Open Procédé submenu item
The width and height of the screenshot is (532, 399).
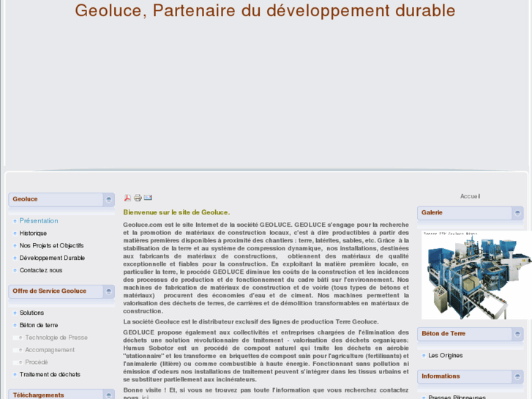37,362
